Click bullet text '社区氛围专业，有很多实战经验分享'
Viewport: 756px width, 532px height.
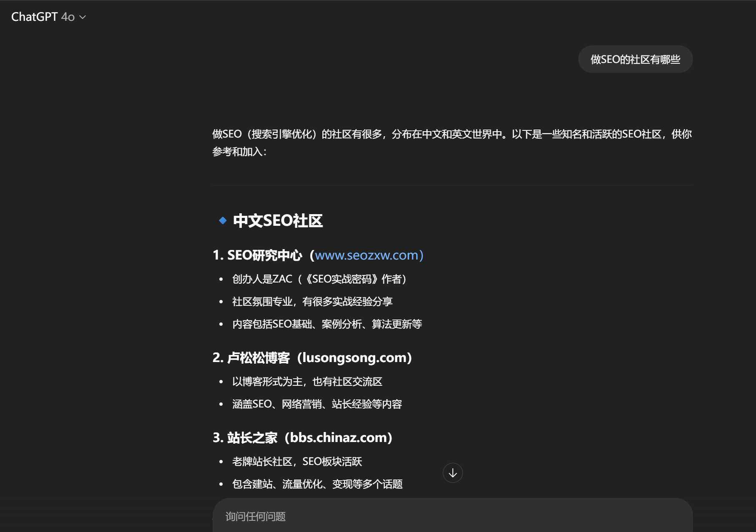[x=312, y=301]
